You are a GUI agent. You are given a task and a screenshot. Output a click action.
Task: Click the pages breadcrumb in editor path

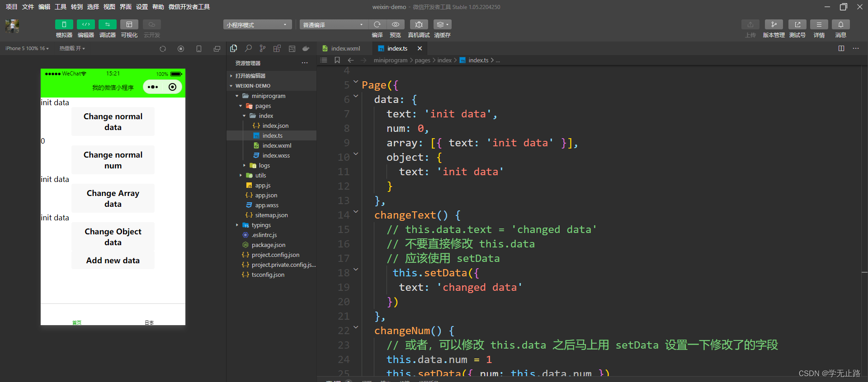[423, 60]
